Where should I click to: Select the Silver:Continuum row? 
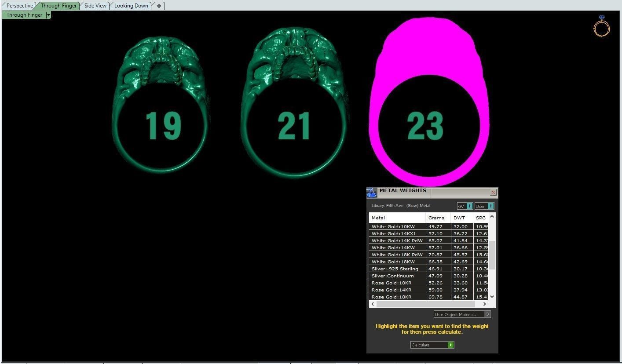click(428, 276)
